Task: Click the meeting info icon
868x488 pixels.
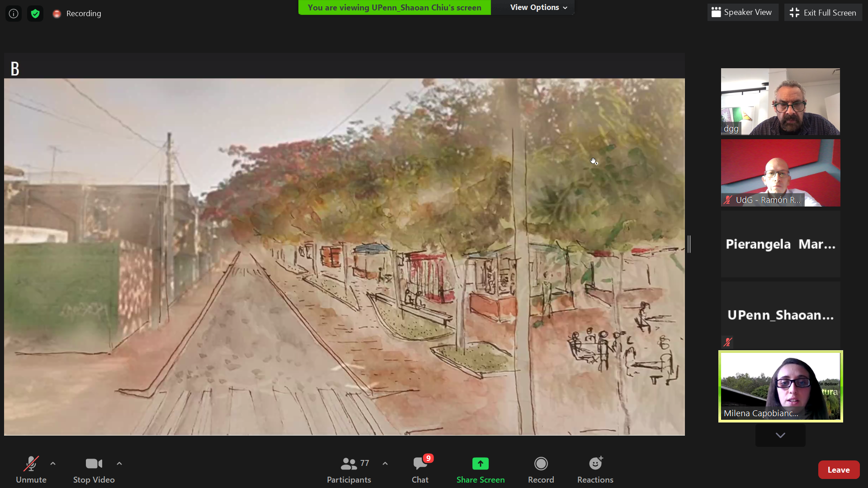Action: coord(14,14)
